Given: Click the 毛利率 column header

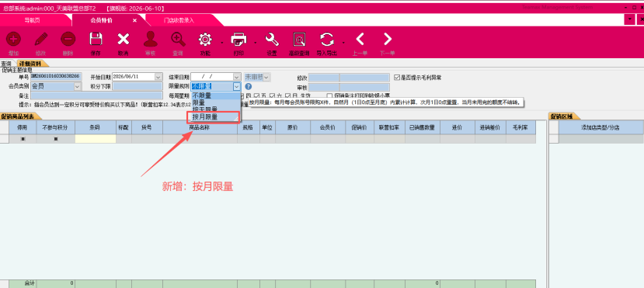Looking at the screenshot, I should pyautogui.click(x=520, y=127).
